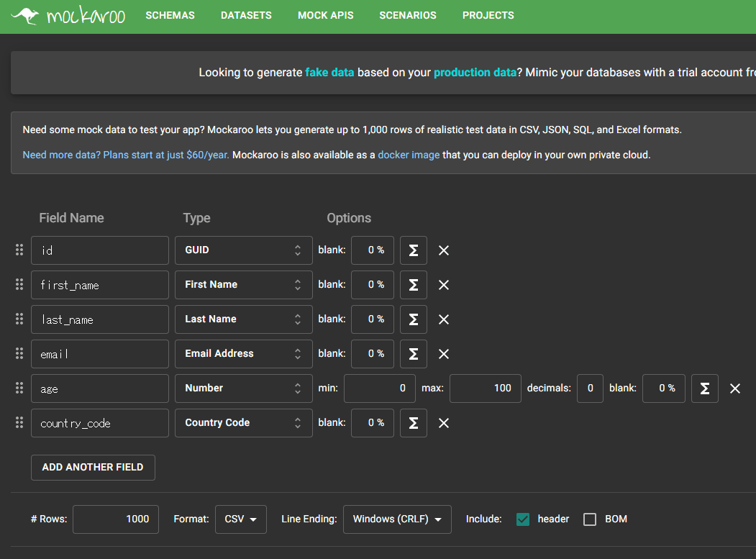Remove the last_name field with X
This screenshot has width=756, height=559.
click(444, 319)
